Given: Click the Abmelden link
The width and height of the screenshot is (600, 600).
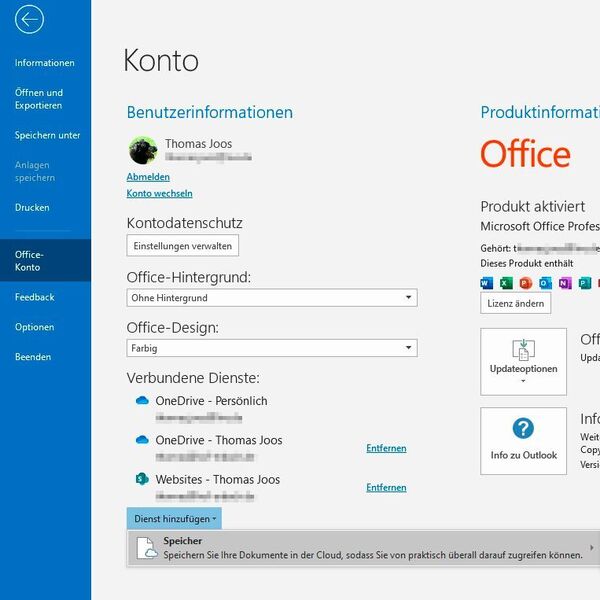Looking at the screenshot, I should tap(148, 177).
